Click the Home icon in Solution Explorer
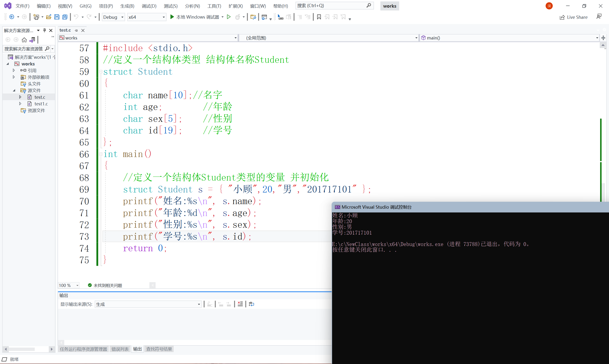This screenshot has height=364, width=609. pyautogui.click(x=24, y=40)
